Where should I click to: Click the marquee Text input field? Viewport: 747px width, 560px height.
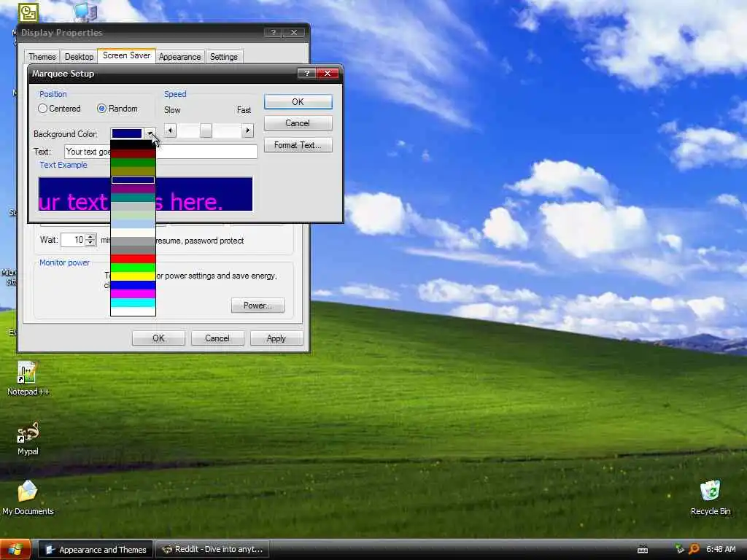[x=161, y=152]
